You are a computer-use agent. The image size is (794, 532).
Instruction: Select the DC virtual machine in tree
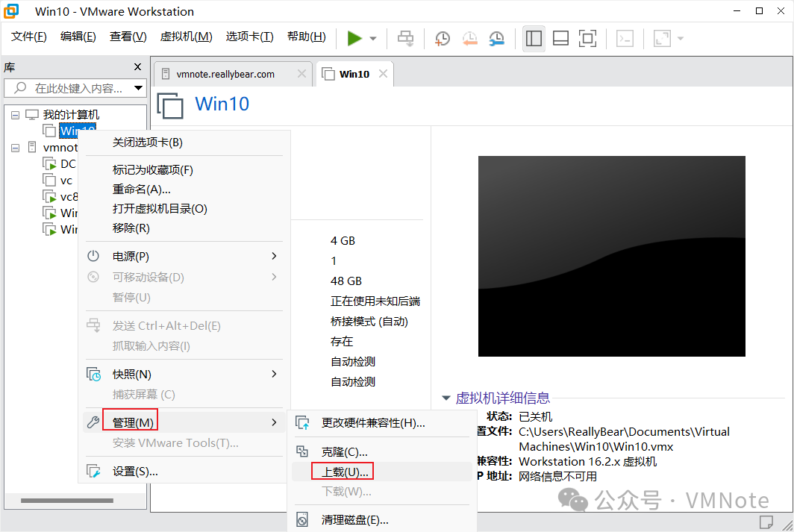[68, 164]
